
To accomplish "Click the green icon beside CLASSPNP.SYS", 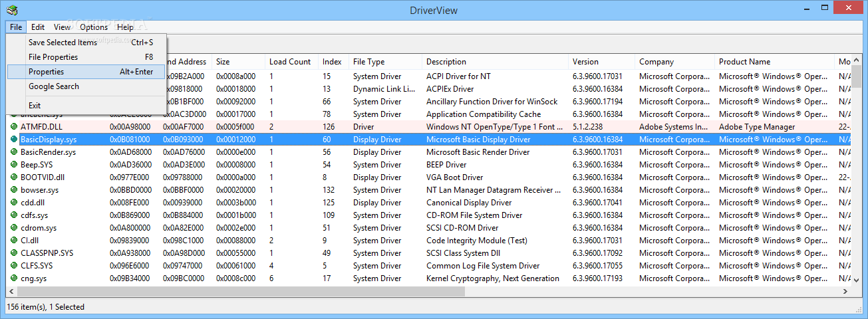I will point(14,253).
